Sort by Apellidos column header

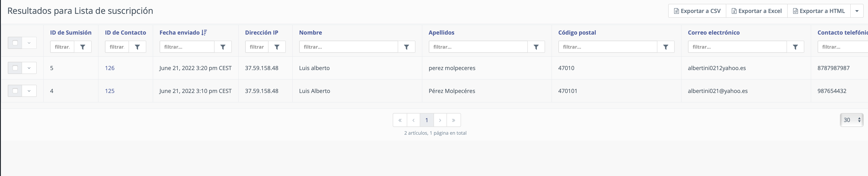[441, 32]
